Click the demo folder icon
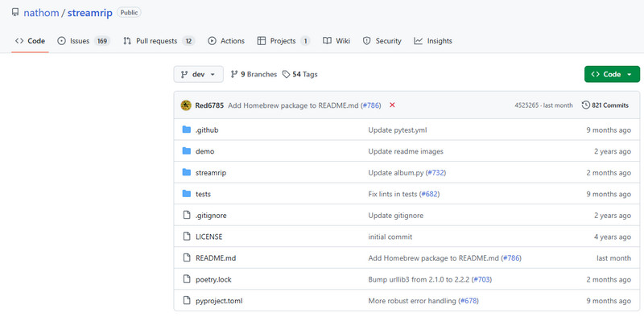 click(x=187, y=151)
